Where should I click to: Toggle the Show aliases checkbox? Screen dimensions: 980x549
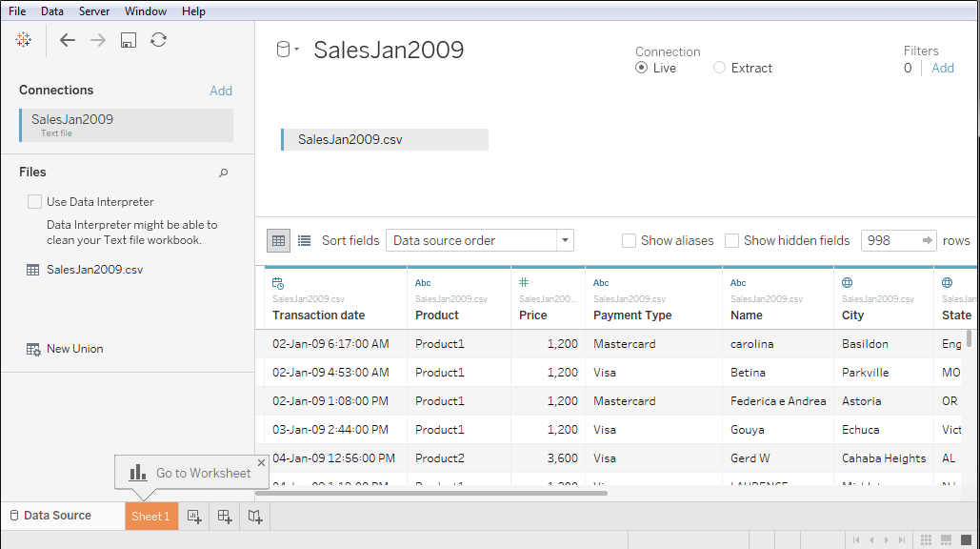(629, 241)
